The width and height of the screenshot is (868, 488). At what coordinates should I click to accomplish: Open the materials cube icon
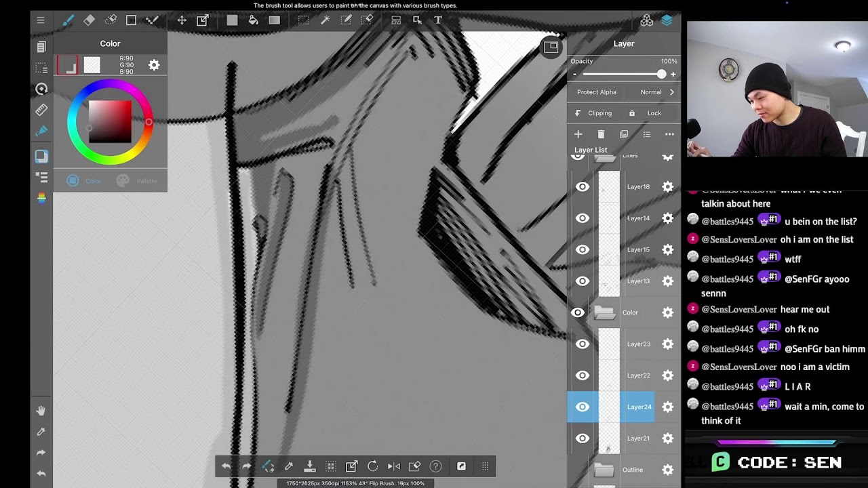pos(646,20)
